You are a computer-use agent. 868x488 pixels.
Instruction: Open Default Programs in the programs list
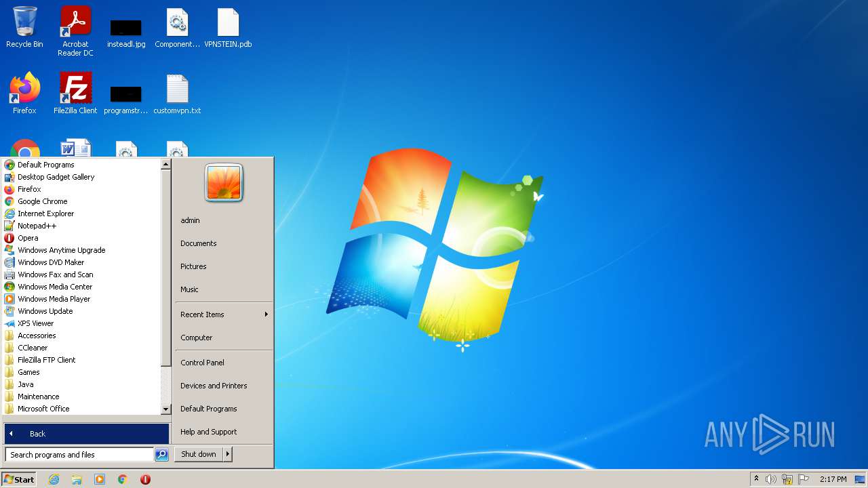[81, 165]
